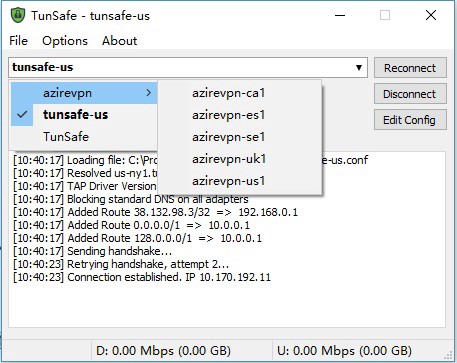
Task: Click the Connection established log line
Action: click(x=142, y=277)
